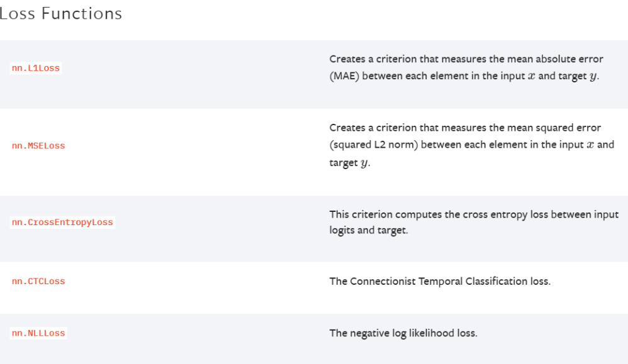Click '(squared L2 norm)' text in MSELoss row
The width and height of the screenshot is (628, 364).
click(x=374, y=145)
